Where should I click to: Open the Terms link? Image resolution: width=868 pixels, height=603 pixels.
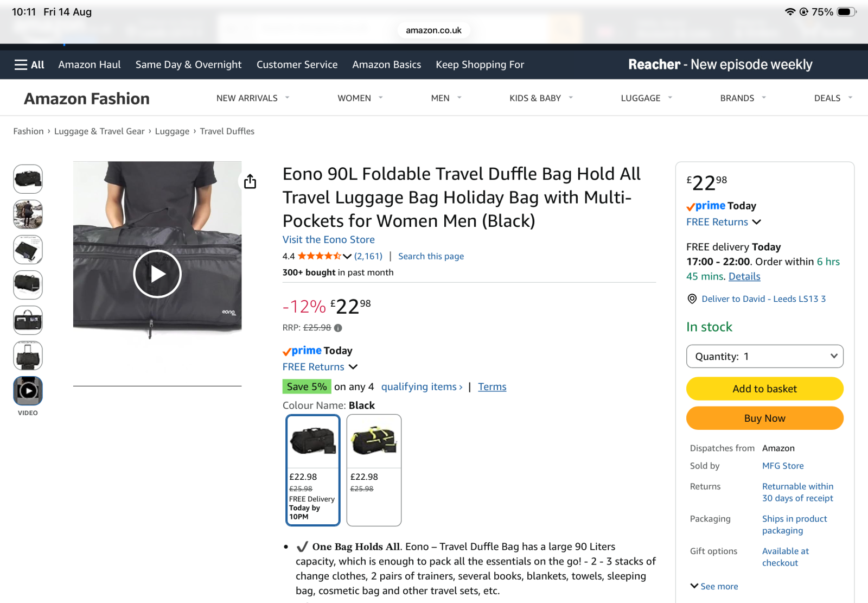[x=492, y=386]
